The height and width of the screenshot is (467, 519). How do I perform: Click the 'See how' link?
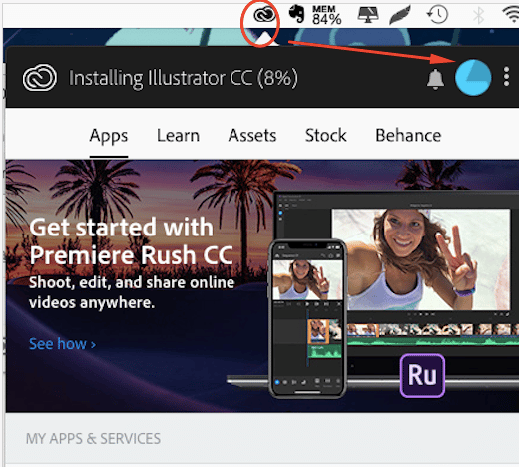point(63,344)
